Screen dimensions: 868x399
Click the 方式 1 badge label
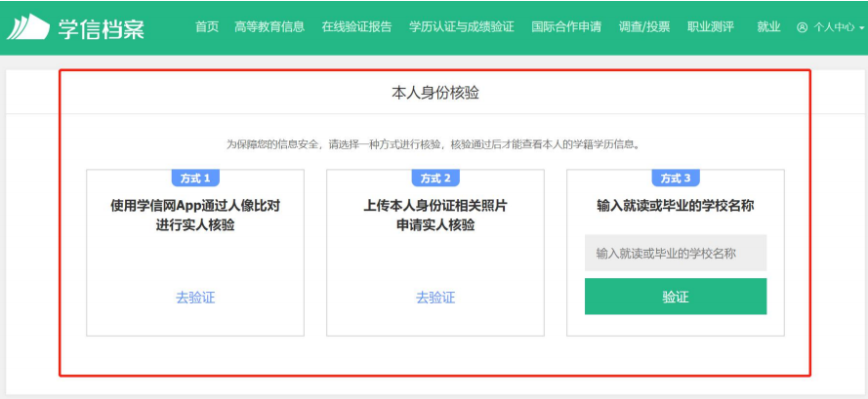(x=195, y=178)
